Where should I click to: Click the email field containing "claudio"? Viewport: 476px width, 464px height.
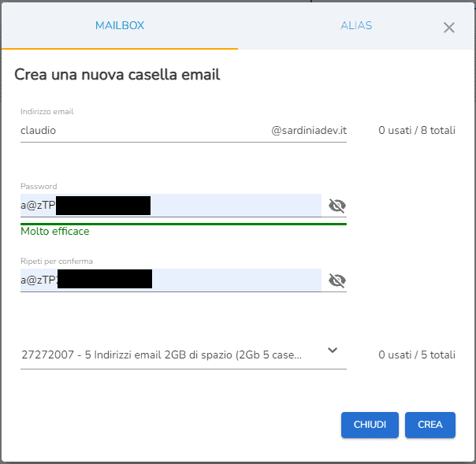click(x=142, y=131)
